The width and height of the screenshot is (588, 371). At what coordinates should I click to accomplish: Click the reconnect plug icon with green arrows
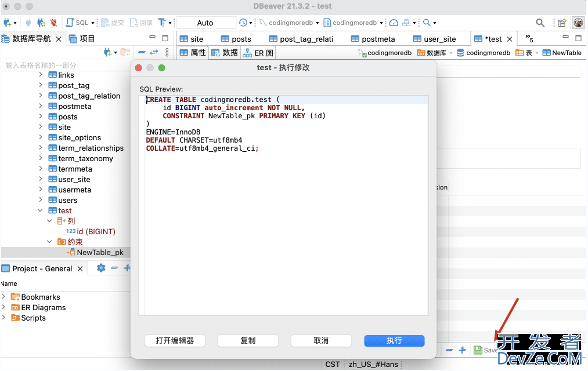[x=41, y=23]
